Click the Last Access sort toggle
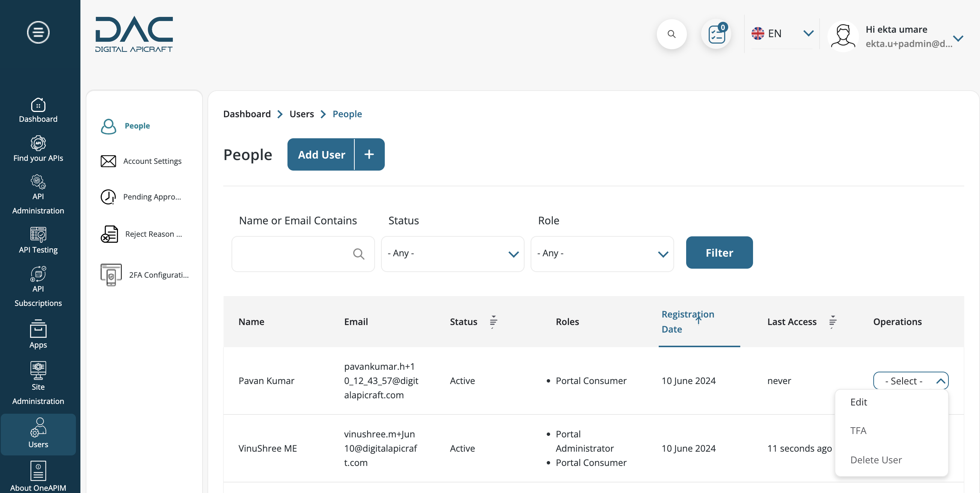Screen dimensions: 980x493 click(x=832, y=321)
